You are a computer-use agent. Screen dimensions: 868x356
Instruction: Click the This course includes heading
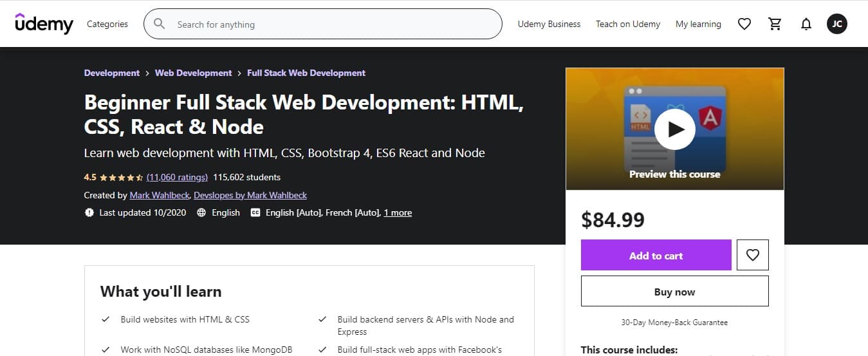point(629,350)
